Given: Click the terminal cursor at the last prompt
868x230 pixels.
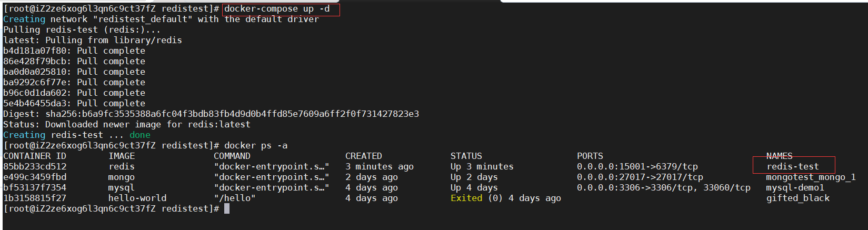Looking at the screenshot, I should pos(227,208).
